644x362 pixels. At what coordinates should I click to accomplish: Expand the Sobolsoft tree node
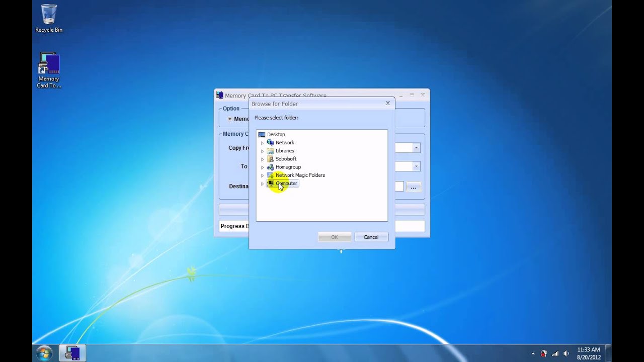tap(262, 159)
